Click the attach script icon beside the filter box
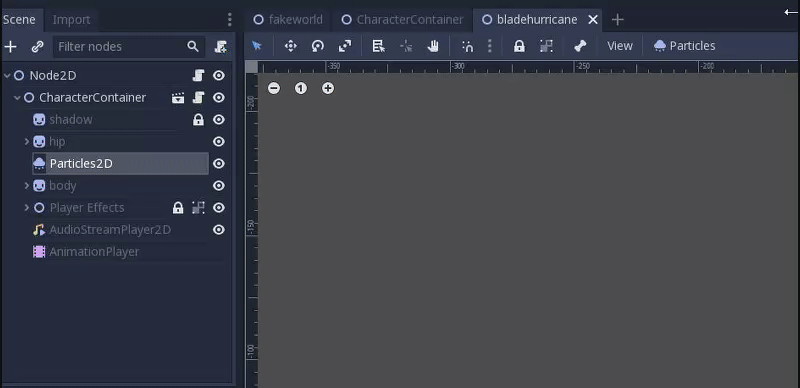 click(x=220, y=46)
